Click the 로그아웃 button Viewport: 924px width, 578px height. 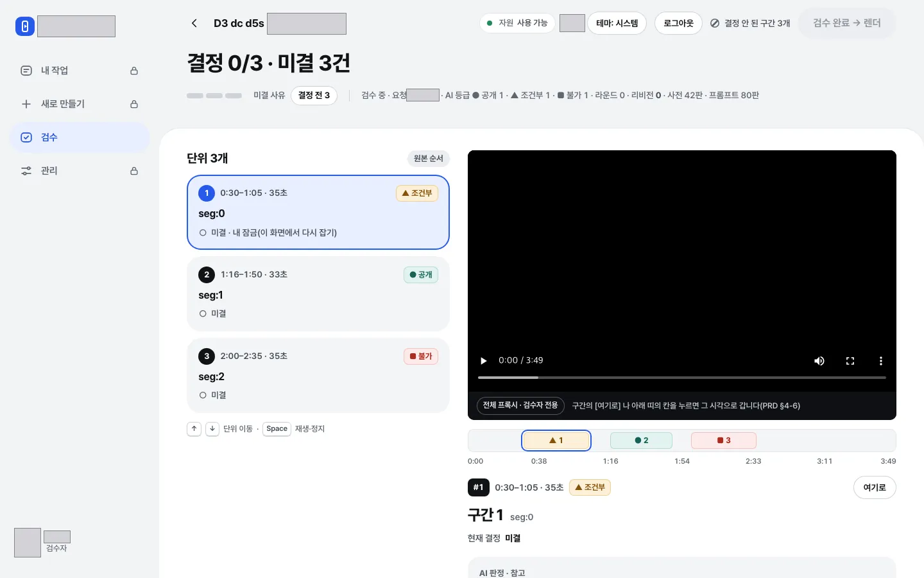pos(678,23)
